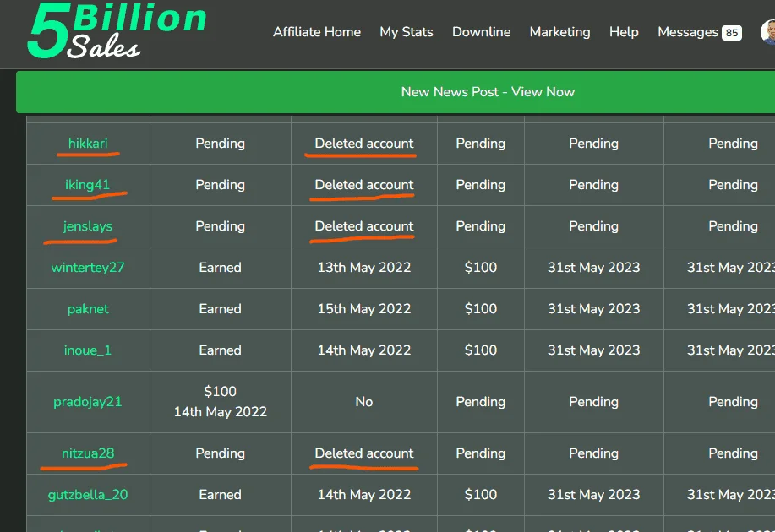Click the New News Post banner
This screenshot has width=775, height=532.
(x=396, y=92)
